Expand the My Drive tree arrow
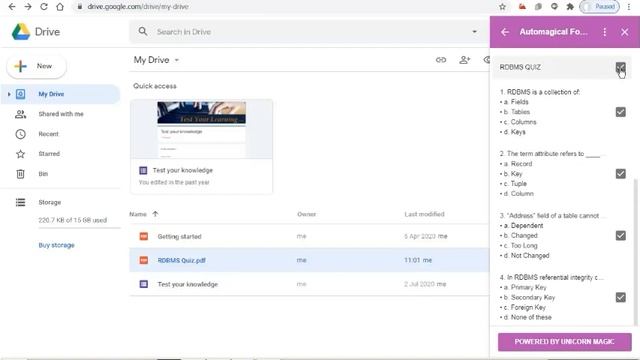Viewport: 640px width, 360px height. 9,94
